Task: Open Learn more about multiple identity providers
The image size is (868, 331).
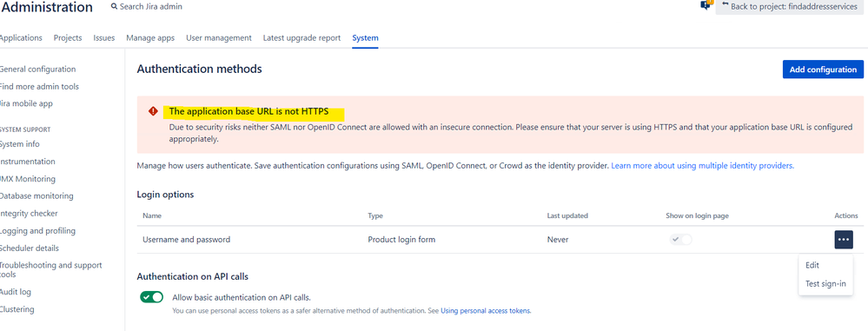Action: point(703,165)
